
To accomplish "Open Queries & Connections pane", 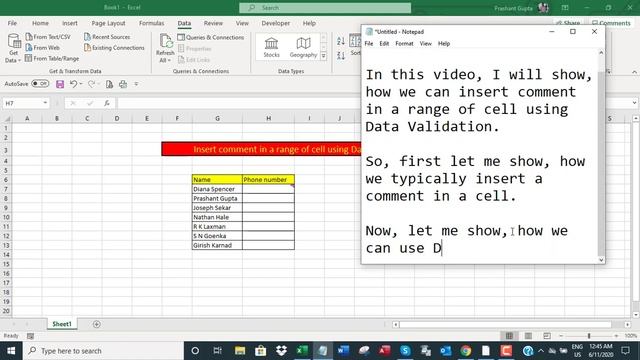I will 211,37.
